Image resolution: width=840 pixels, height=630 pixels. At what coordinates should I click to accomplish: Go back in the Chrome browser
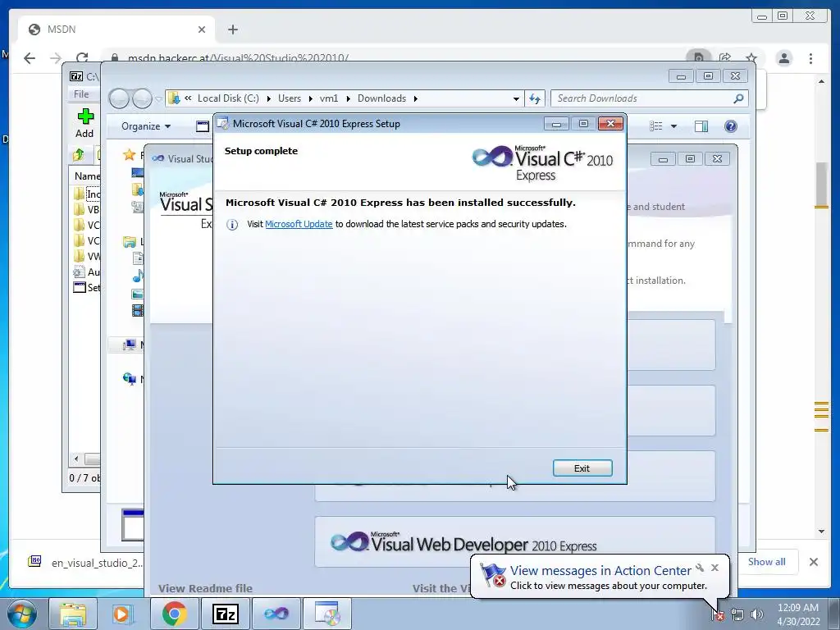click(x=30, y=58)
